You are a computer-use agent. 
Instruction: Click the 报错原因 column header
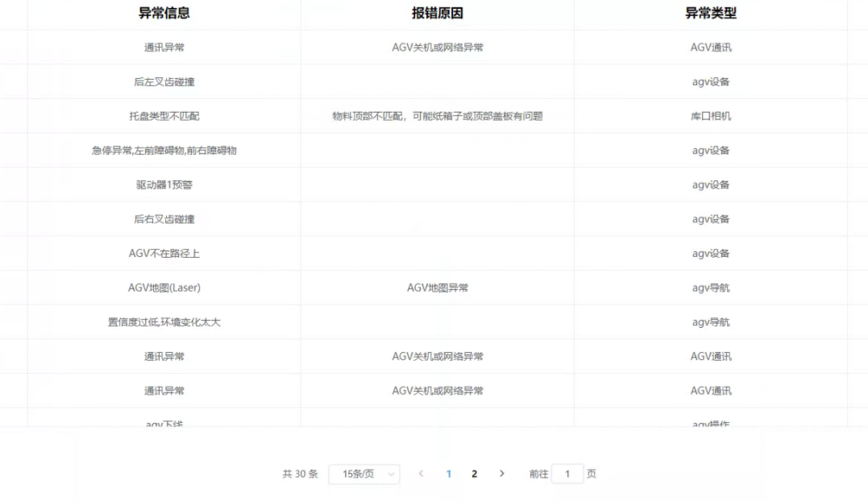[x=438, y=13]
